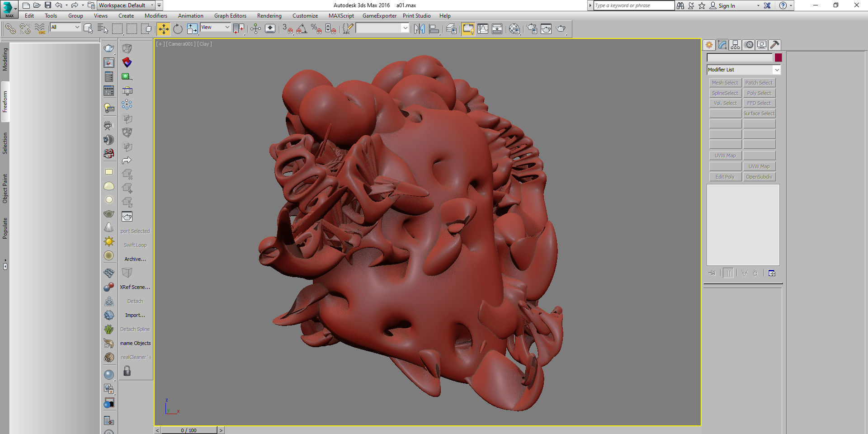Activate the Select and Rotate tool
Image resolution: width=868 pixels, height=434 pixels.
(178, 29)
